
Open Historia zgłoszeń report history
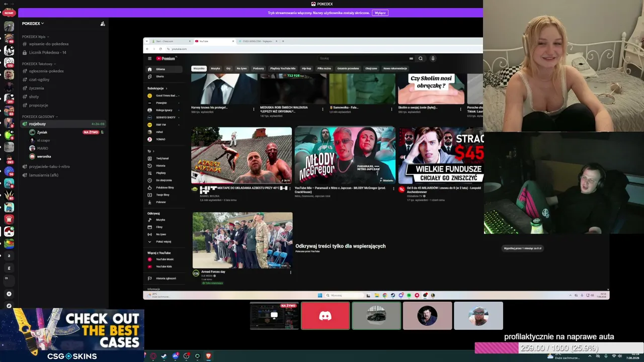pos(164,278)
